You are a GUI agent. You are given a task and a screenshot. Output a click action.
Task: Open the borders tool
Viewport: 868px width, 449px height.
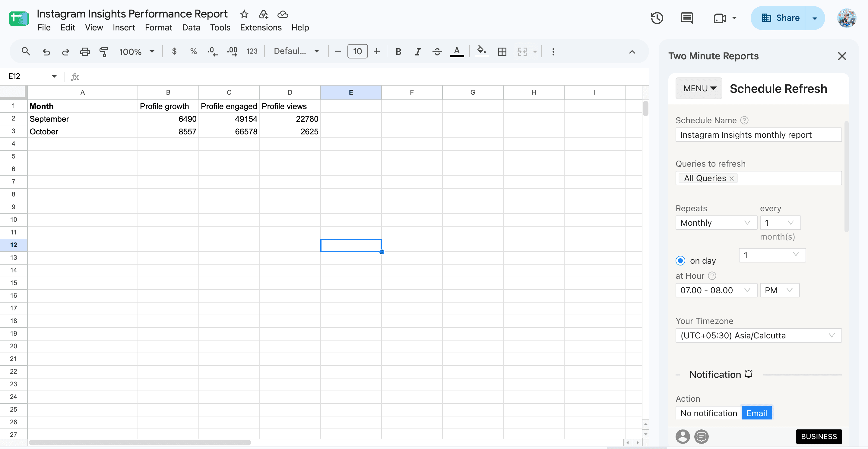[x=502, y=52]
